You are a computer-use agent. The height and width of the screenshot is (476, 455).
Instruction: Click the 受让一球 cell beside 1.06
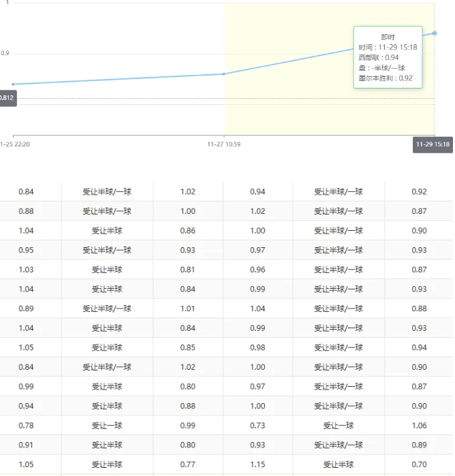click(x=339, y=426)
